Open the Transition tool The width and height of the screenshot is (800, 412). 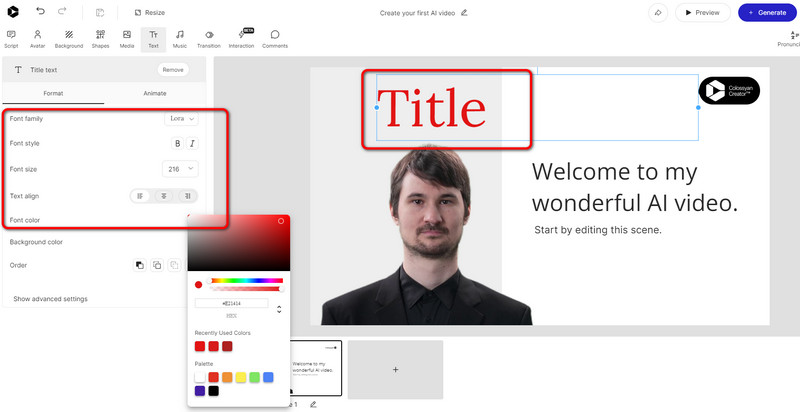click(x=209, y=39)
